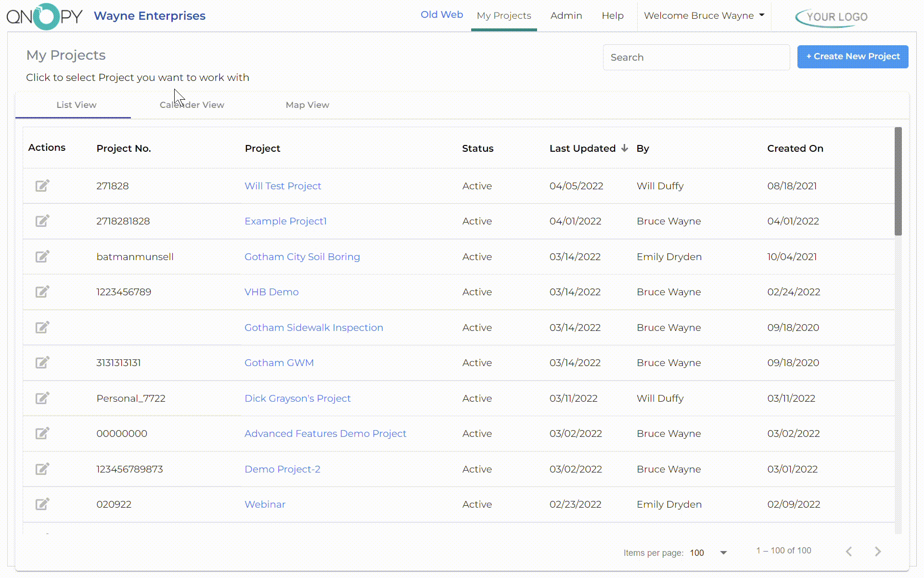Open edit icon for Gotham City Soil Boring
924x578 pixels.
(x=42, y=256)
